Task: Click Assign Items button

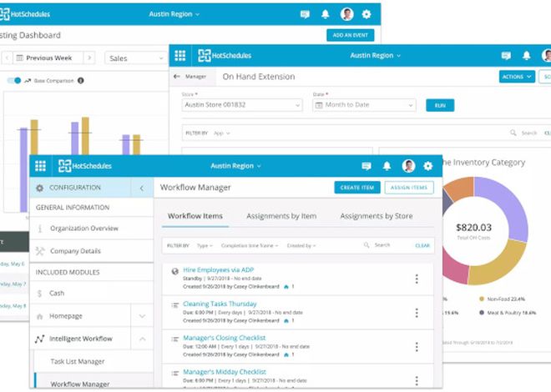Action: [x=409, y=188]
